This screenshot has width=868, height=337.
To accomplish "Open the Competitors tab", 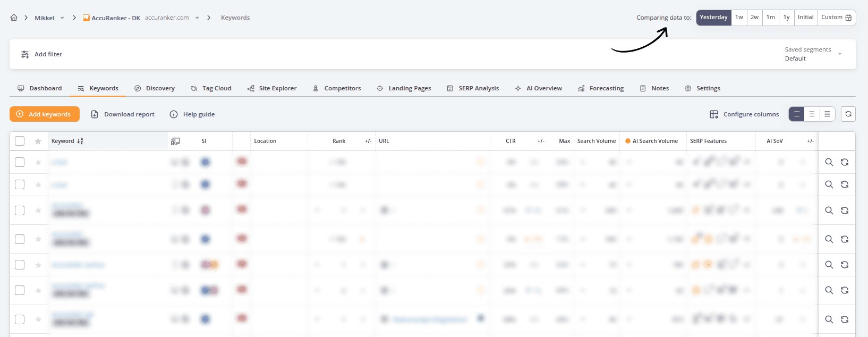I will [337, 88].
